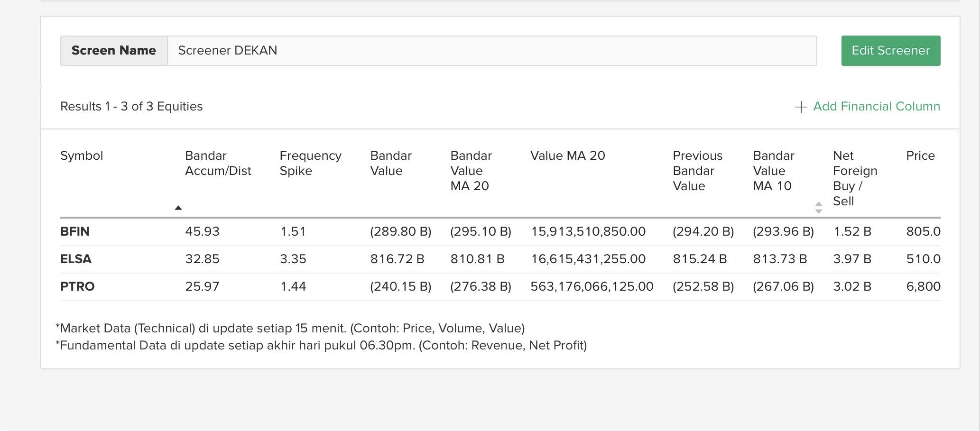Click the plus icon beside Add Financial Column
Image resolution: width=980 pixels, height=431 pixels.
[x=801, y=107]
